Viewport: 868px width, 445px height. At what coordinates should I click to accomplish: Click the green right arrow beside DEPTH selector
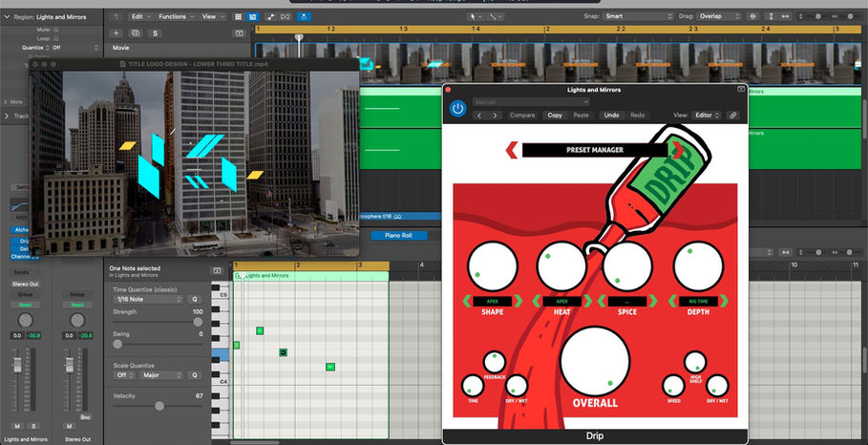pos(724,302)
